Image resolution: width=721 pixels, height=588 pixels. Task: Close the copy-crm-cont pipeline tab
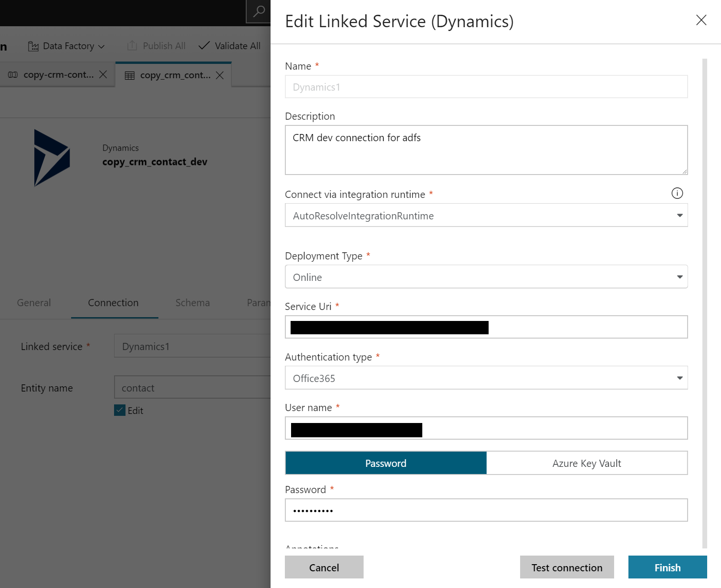coord(103,74)
